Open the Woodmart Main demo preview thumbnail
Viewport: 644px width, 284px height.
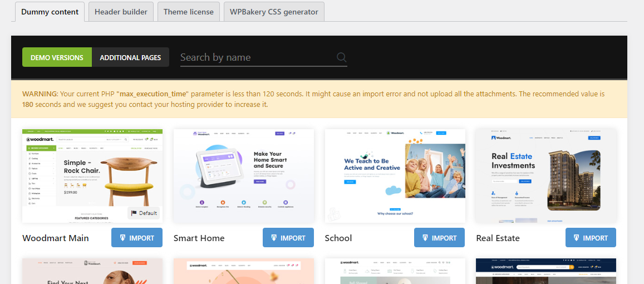pyautogui.click(x=92, y=176)
